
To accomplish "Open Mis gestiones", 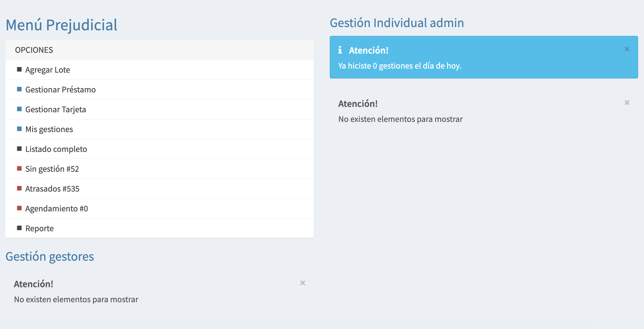I will (49, 129).
